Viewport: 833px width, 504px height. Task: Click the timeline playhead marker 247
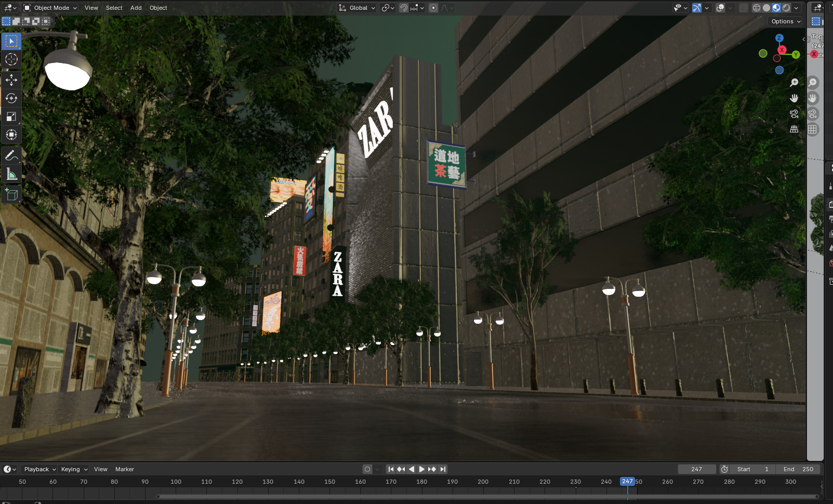coord(627,482)
